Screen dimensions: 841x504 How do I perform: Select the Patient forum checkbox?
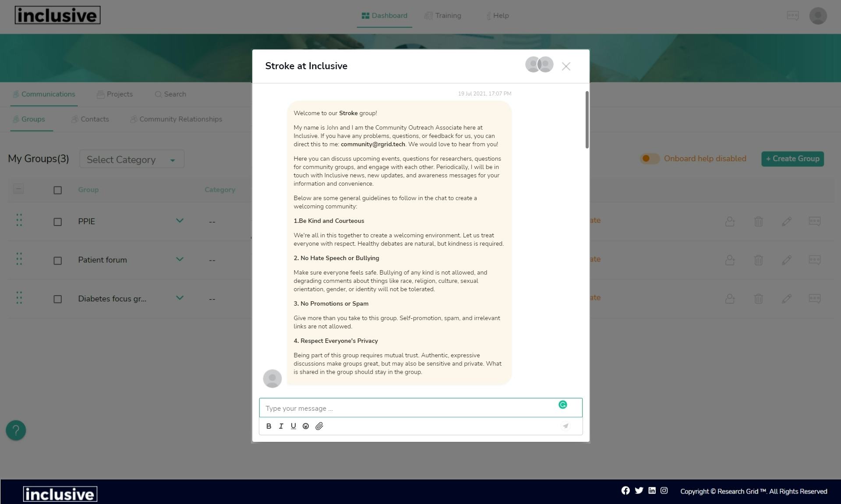pos(57,260)
